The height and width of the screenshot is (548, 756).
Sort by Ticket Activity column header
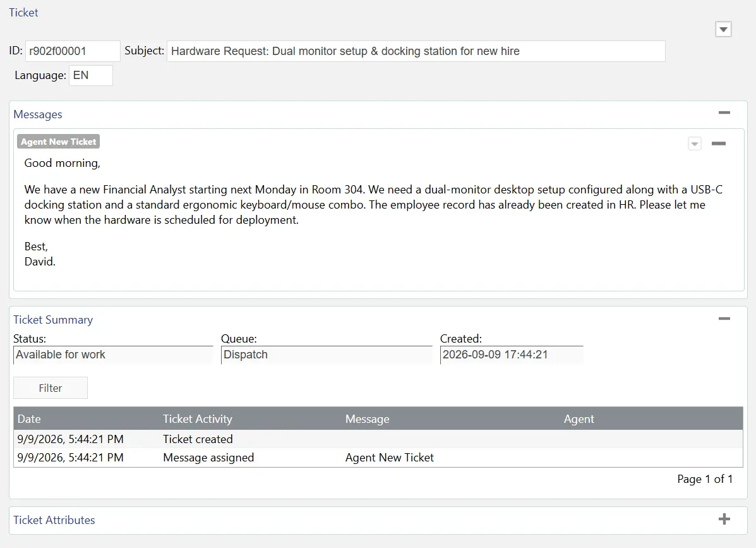[x=198, y=418]
